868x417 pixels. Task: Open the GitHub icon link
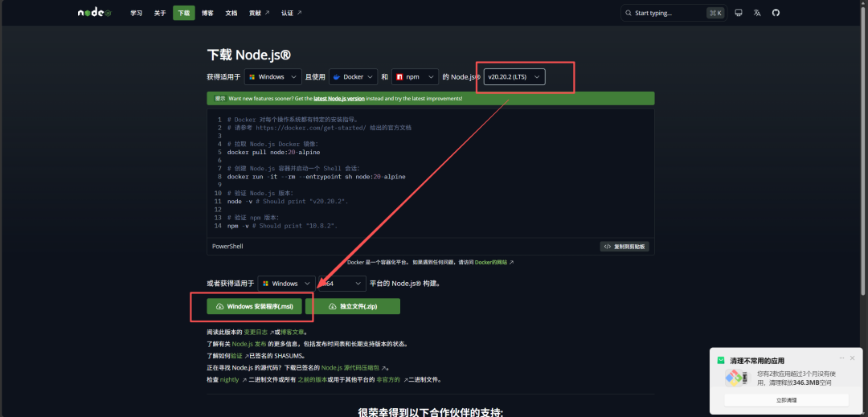coord(776,13)
